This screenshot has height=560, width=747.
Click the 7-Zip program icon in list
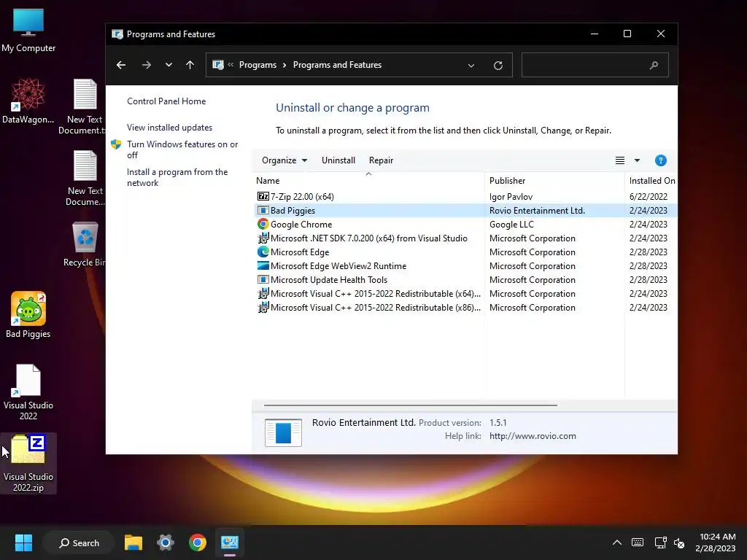pyautogui.click(x=263, y=197)
